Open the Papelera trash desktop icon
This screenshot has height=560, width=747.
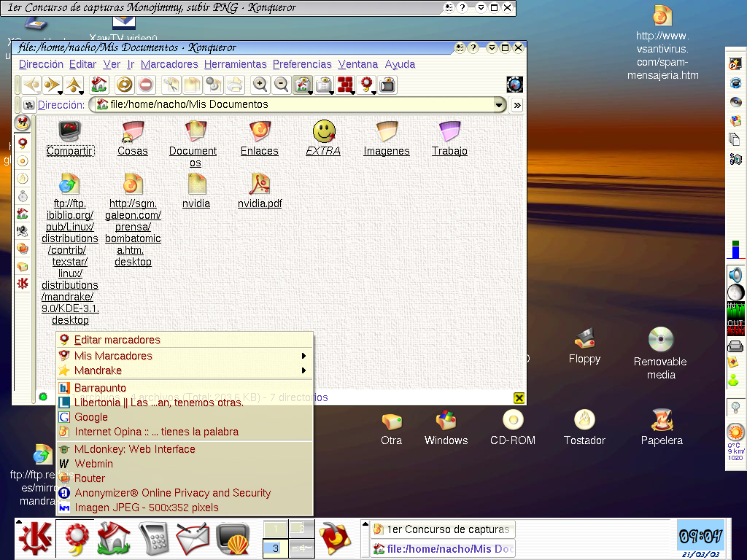coord(662,427)
